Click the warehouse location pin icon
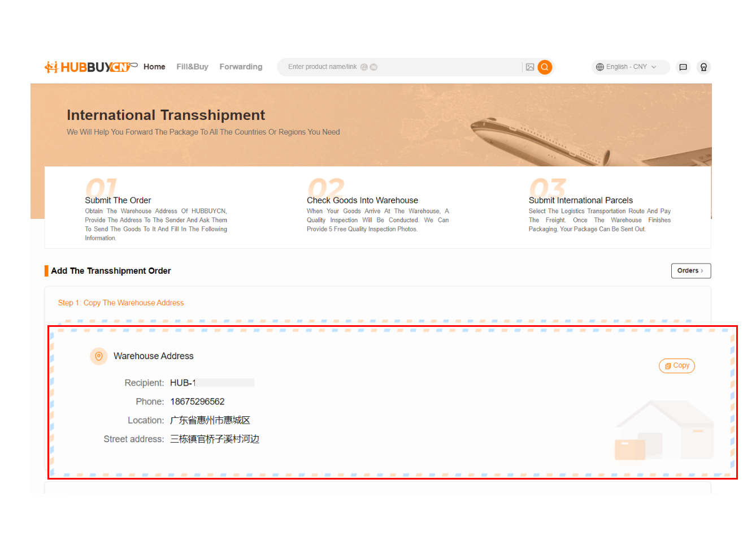756x535 pixels. (99, 356)
